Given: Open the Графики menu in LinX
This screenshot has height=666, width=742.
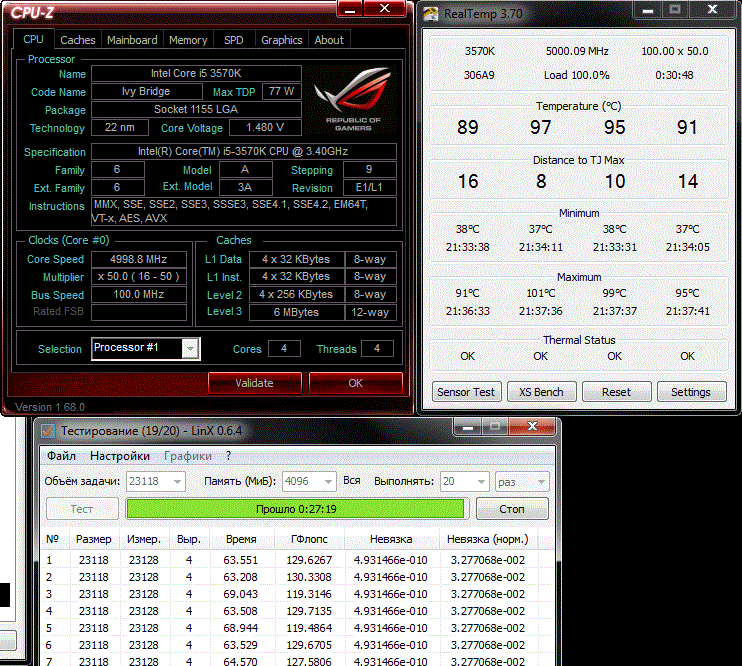Looking at the screenshot, I should click(188, 456).
